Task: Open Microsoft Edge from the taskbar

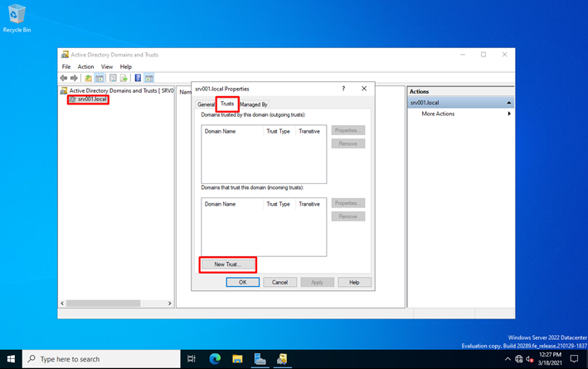Action: tap(215, 359)
